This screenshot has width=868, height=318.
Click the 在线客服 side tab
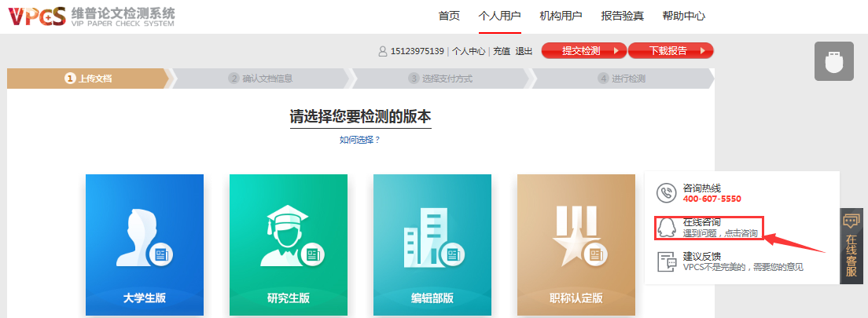(851, 246)
